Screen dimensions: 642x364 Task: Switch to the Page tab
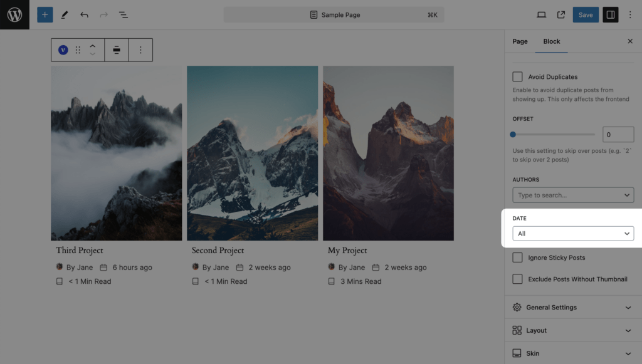(x=520, y=41)
